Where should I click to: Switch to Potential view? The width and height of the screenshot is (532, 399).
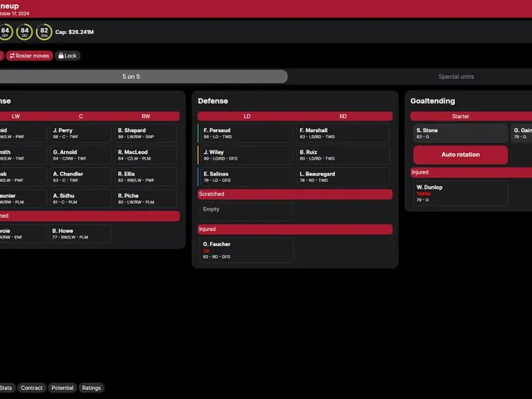click(62, 388)
